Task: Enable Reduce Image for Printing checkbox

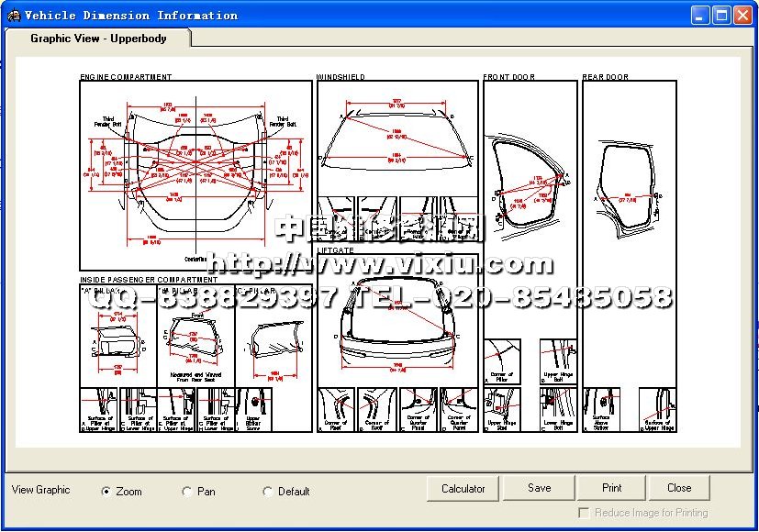Action: (584, 514)
